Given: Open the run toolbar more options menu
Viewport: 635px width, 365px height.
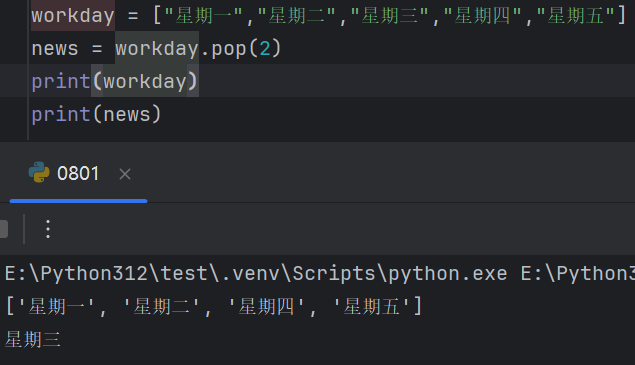Looking at the screenshot, I should (x=48, y=229).
